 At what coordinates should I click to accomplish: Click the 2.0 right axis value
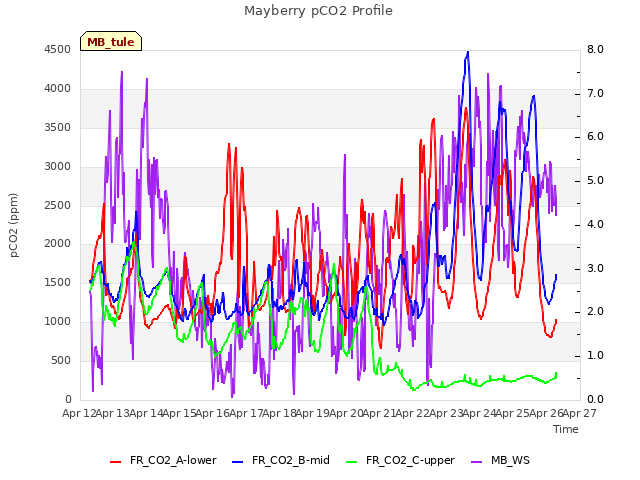point(595,312)
